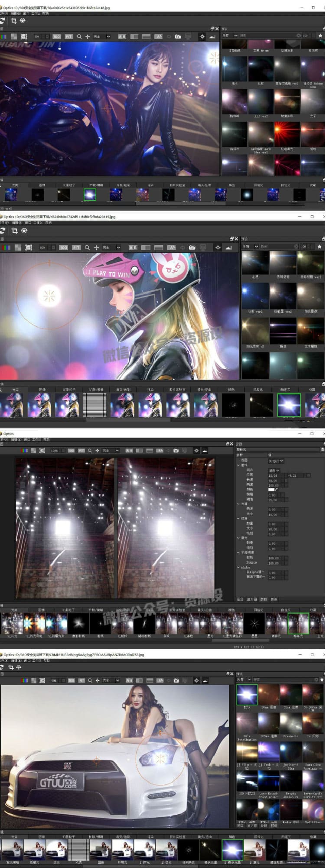Take a snapshot with camera icon in motorcycle window
Viewport: 326px width, 868px height.
tap(178, 37)
